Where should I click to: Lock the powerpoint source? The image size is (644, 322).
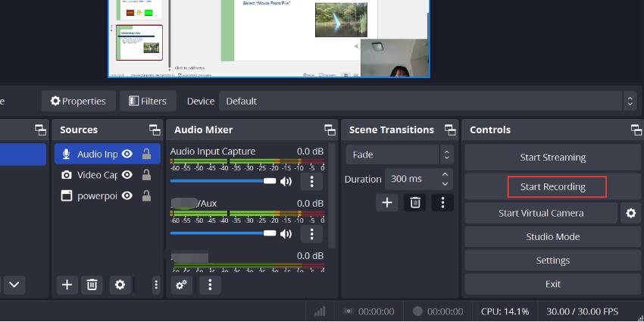pos(146,196)
